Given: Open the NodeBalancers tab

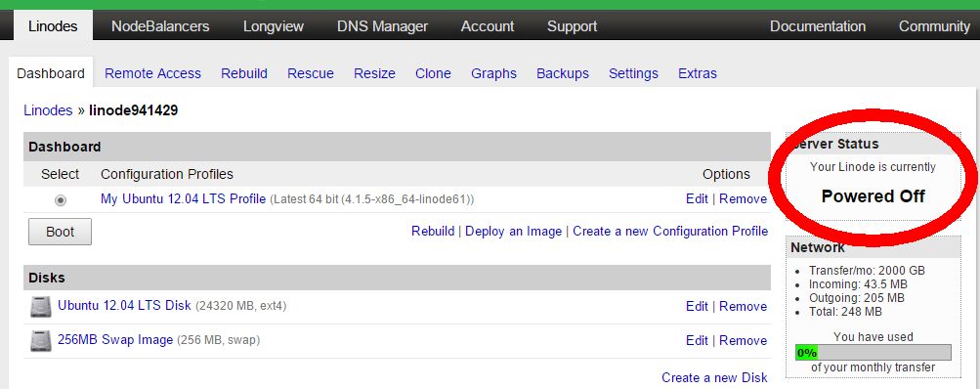Looking at the screenshot, I should (x=160, y=26).
